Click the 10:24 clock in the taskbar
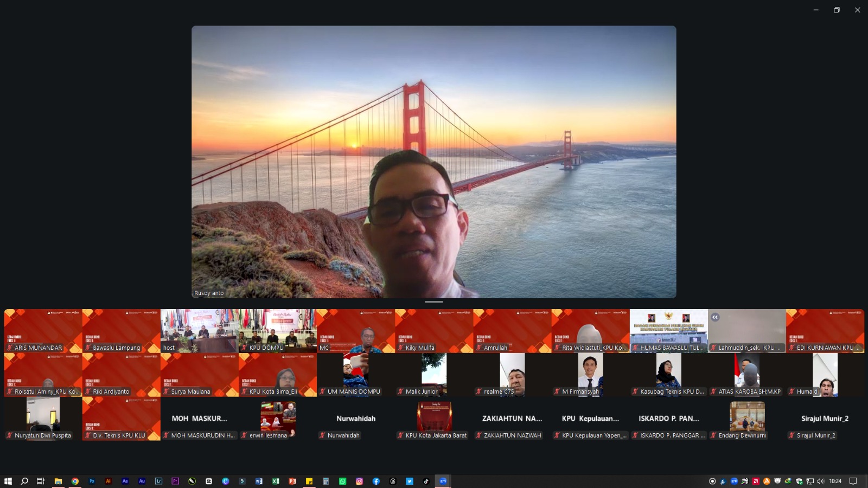Screen dimensions: 868x488 (x=835, y=481)
